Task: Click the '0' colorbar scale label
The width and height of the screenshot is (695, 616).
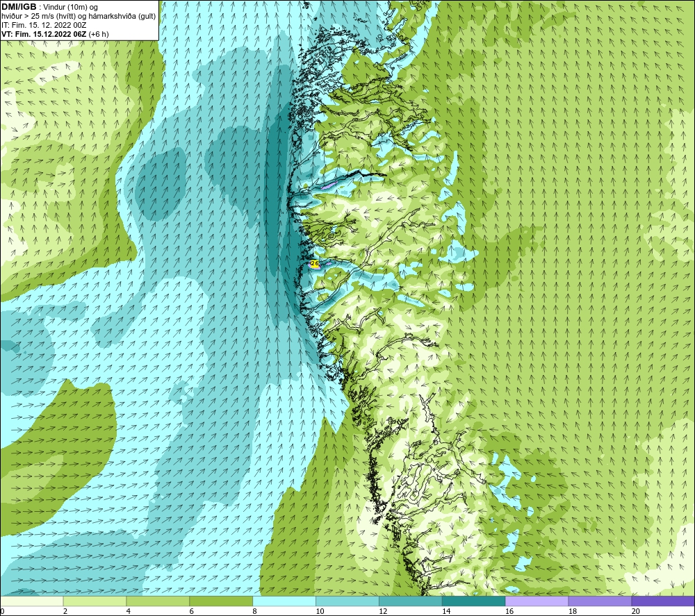Action: [2, 611]
